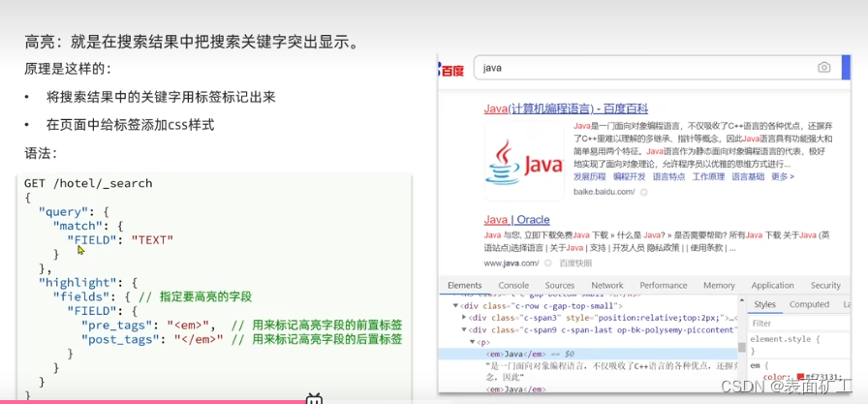Collapse the <p> node triangle
This screenshot has width=868, height=404.
pos(471,342)
